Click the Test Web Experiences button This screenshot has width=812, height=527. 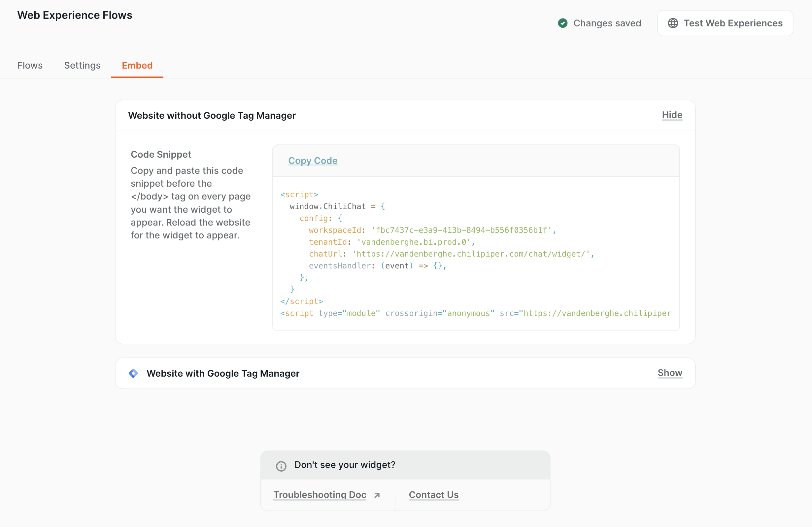pyautogui.click(x=725, y=23)
